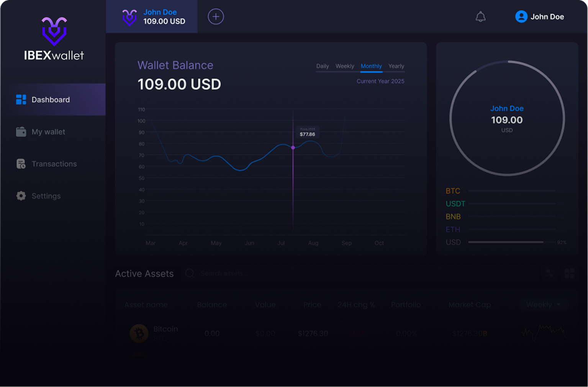588x387 pixels.
Task: Click the John Doe profile avatar icon
Action: (521, 16)
